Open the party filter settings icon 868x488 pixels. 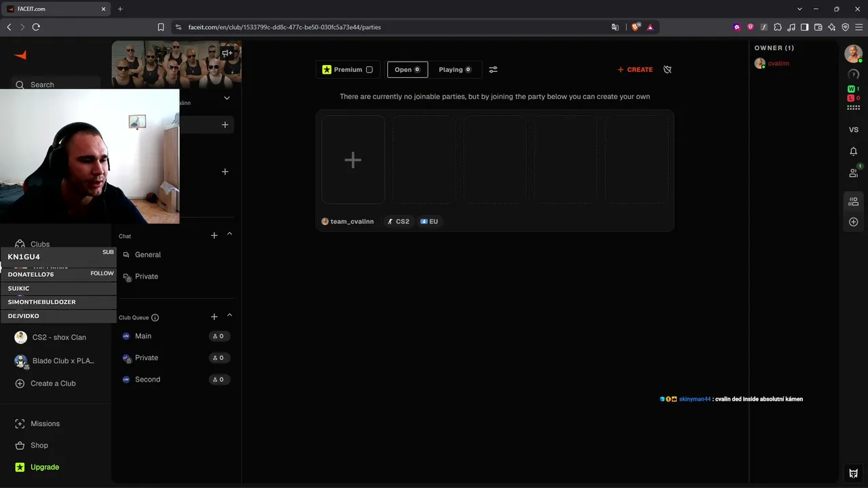click(x=493, y=69)
